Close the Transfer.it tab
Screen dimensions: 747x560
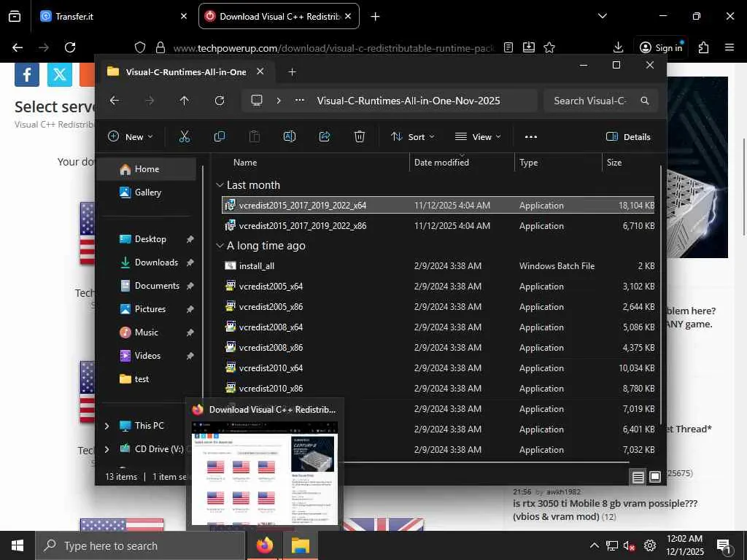(184, 16)
